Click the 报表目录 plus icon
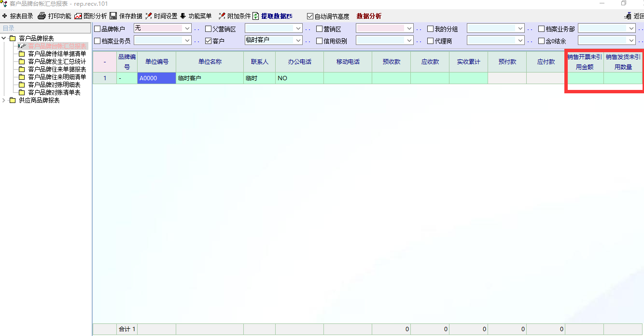 coord(5,16)
